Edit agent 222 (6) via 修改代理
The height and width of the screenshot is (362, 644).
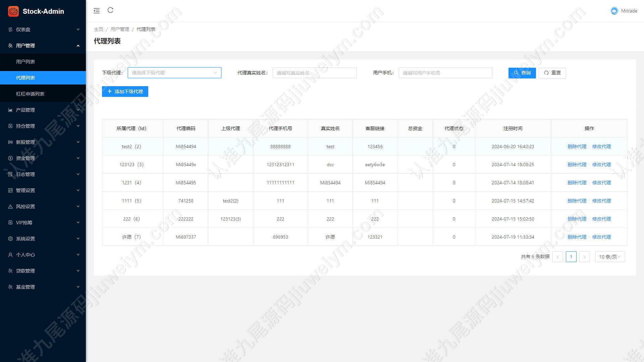coord(601,219)
